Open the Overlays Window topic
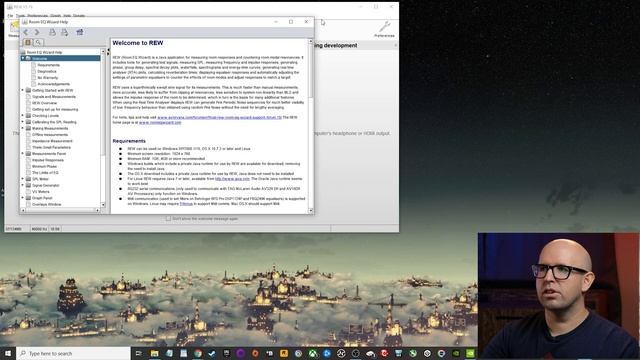640x360 pixels. [x=47, y=204]
